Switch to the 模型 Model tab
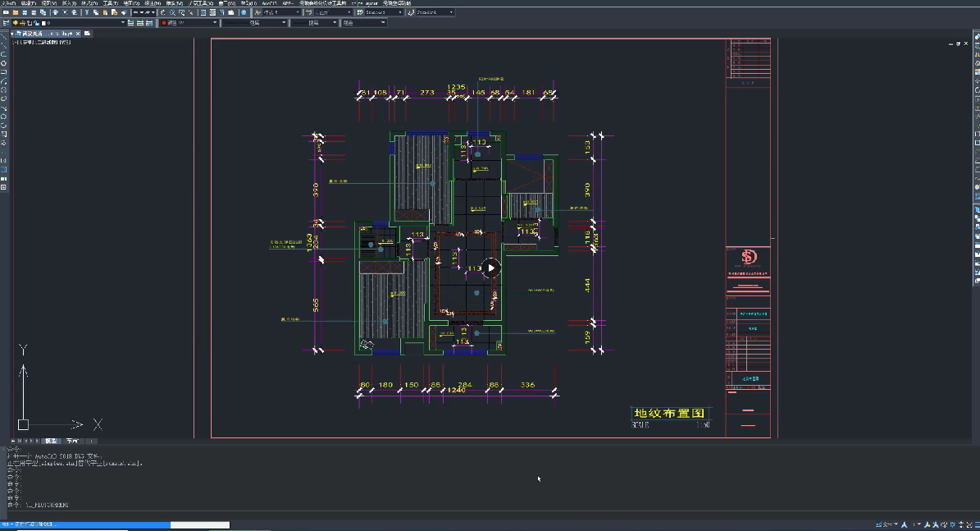The image size is (980, 531). (x=51, y=441)
